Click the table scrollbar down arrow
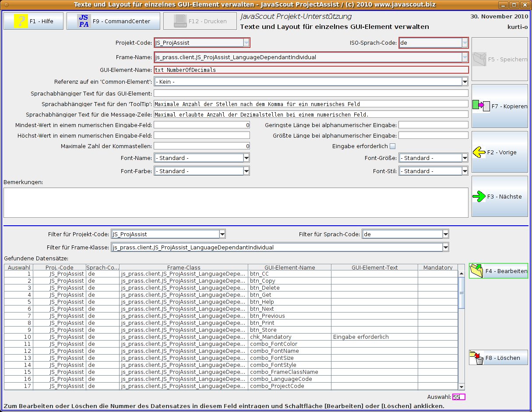Viewport: 532px width, 412px height. 461,387
